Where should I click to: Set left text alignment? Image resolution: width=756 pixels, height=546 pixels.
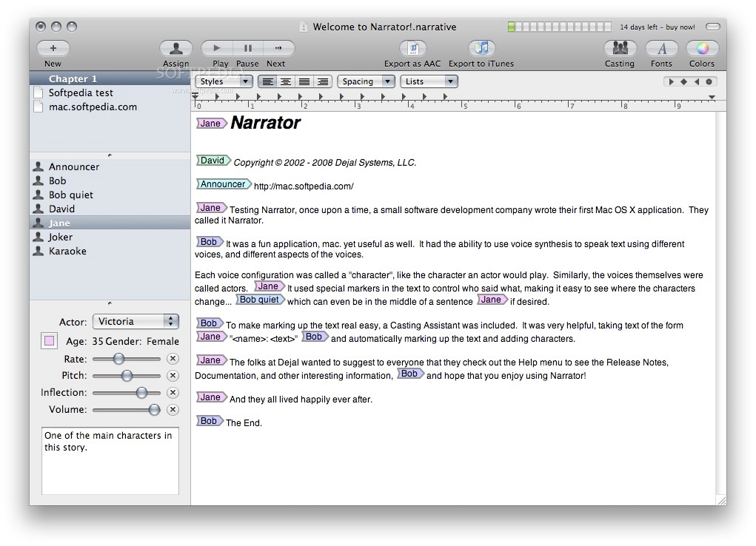point(267,81)
